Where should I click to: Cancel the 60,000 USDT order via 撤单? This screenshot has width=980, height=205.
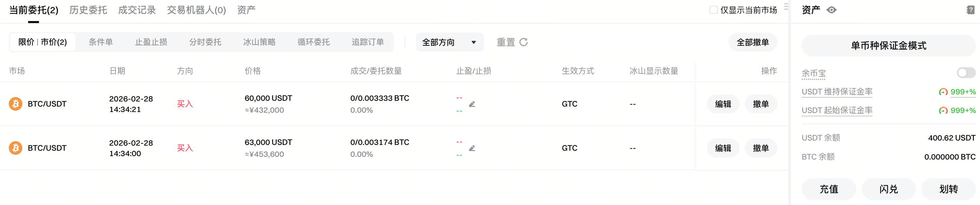click(x=761, y=104)
